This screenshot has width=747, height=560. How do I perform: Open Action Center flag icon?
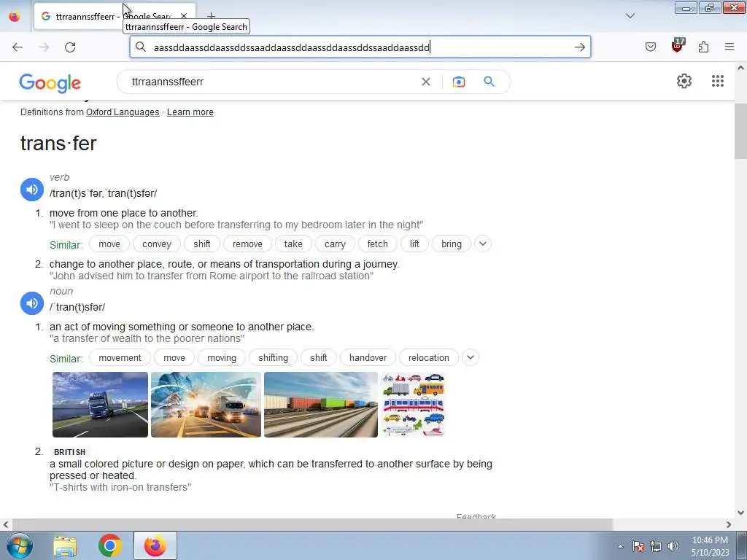[638, 547]
